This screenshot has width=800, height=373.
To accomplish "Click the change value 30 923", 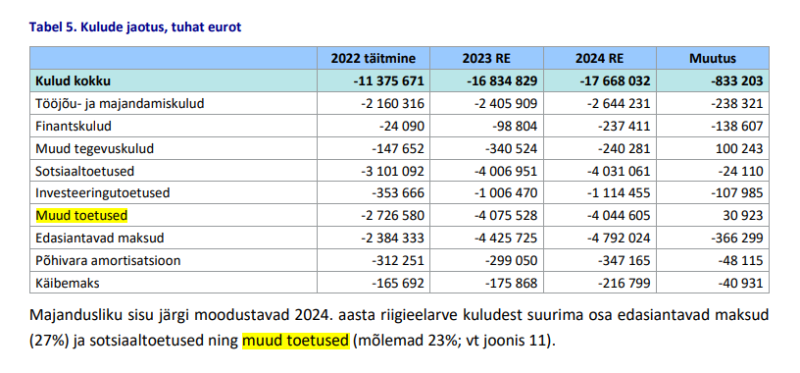I will click(x=742, y=216).
